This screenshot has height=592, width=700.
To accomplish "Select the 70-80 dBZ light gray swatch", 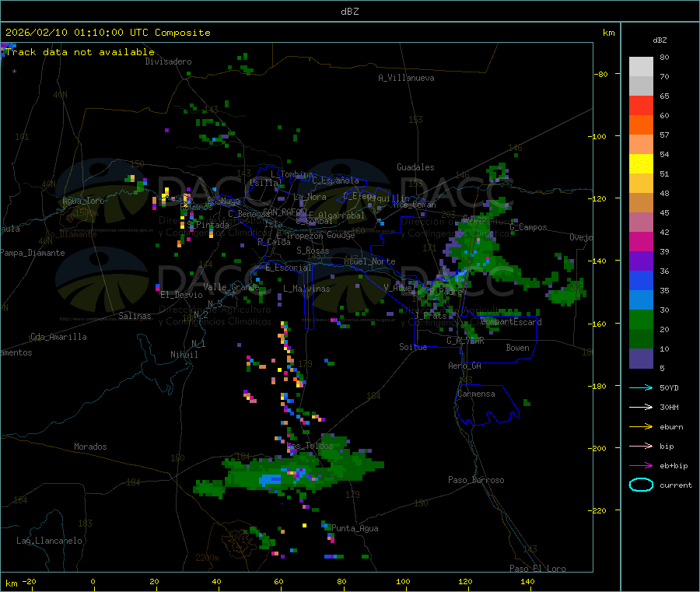I will coord(641,67).
